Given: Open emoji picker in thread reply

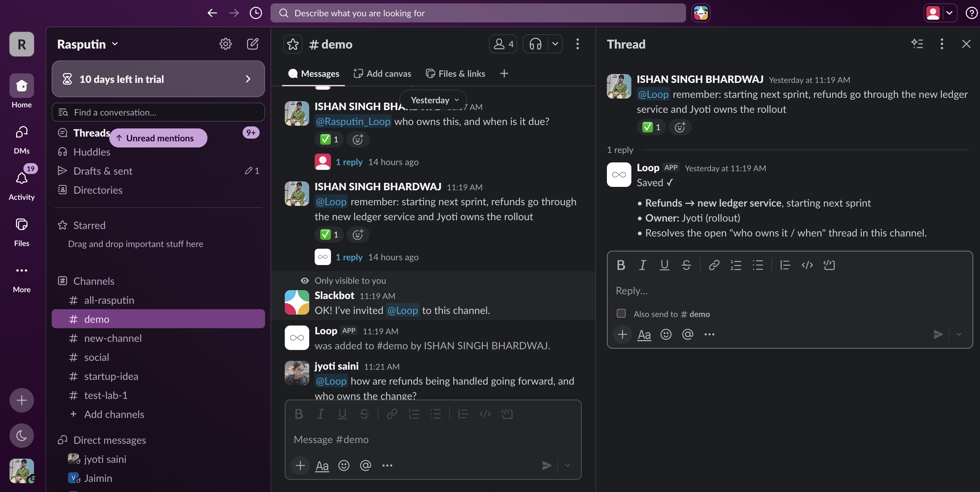Looking at the screenshot, I should (x=666, y=334).
